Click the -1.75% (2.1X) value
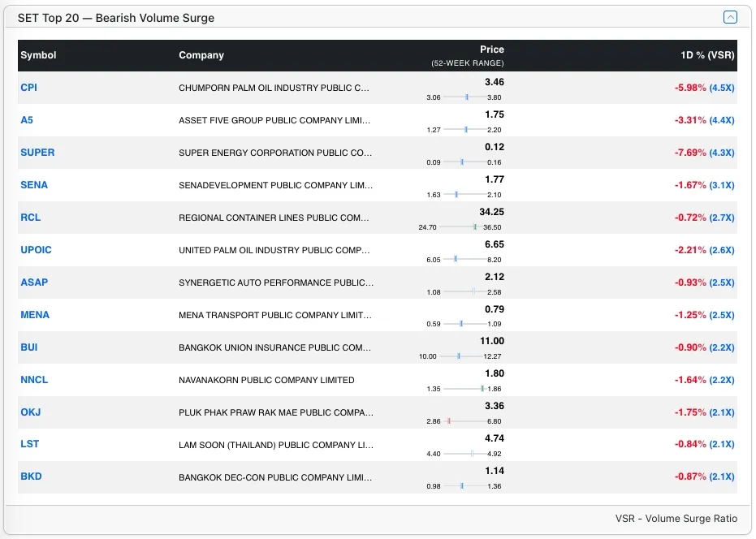756x539 pixels. tap(704, 412)
